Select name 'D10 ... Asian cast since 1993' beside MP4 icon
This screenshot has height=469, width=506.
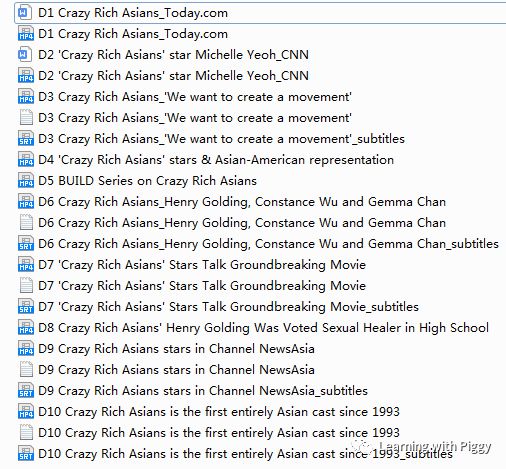tap(219, 412)
